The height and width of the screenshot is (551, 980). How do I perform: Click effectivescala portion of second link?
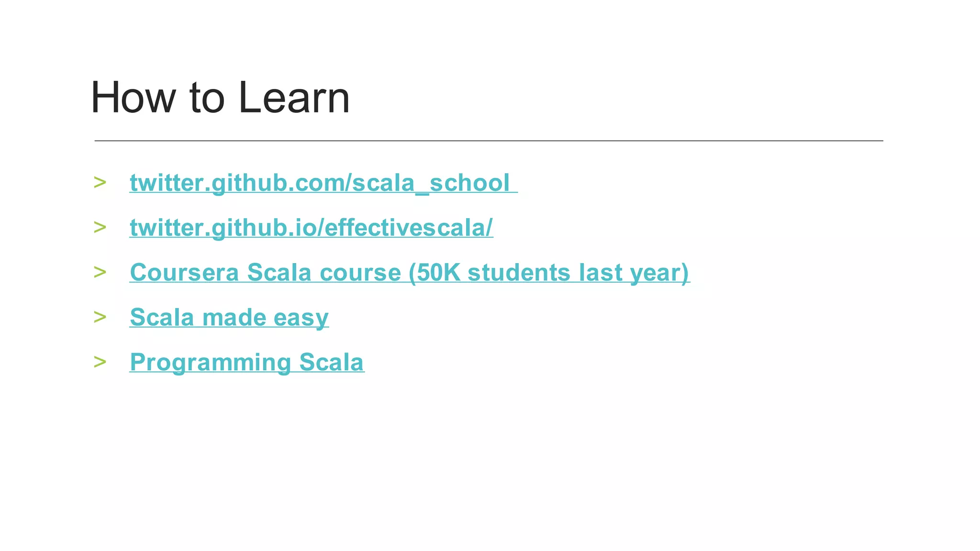(406, 228)
